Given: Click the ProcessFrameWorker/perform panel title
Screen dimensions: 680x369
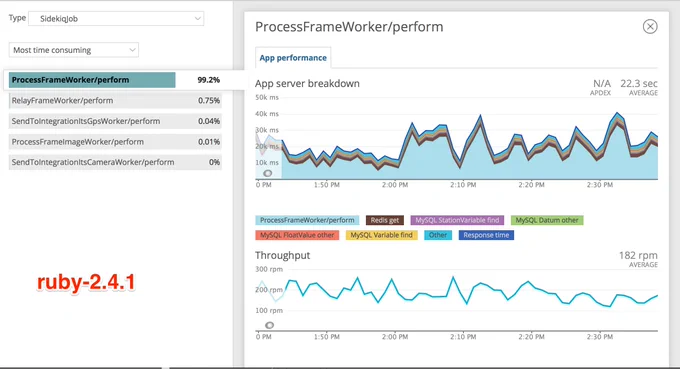Looking at the screenshot, I should [349, 27].
